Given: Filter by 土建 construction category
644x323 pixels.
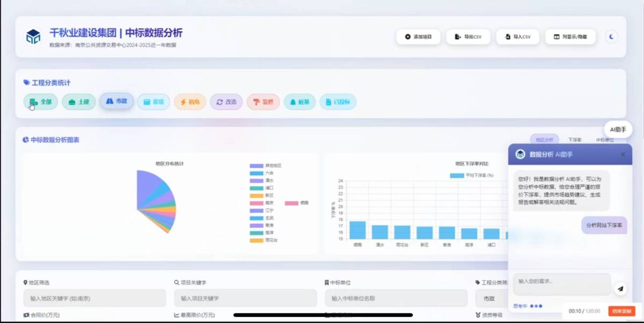Looking at the screenshot, I should coord(79,102).
